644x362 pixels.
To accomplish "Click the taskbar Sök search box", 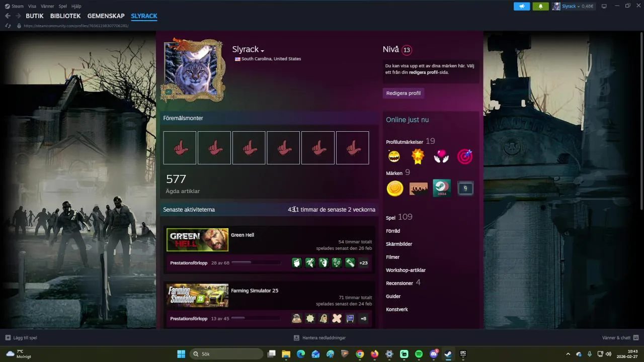I will tap(226, 354).
